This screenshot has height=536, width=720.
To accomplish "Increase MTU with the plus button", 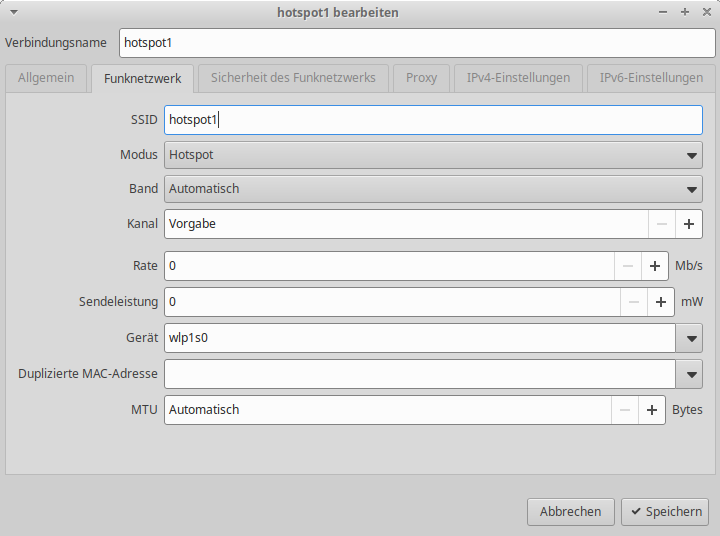I will pyautogui.click(x=651, y=410).
